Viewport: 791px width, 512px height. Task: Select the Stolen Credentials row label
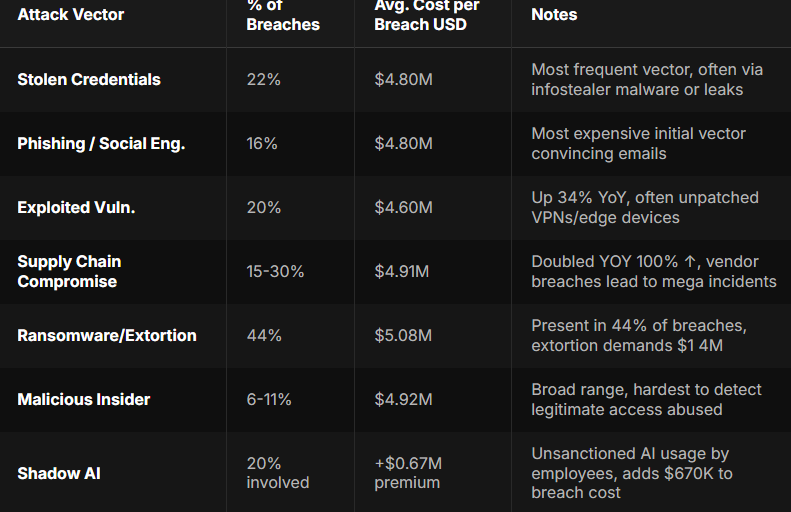89,79
